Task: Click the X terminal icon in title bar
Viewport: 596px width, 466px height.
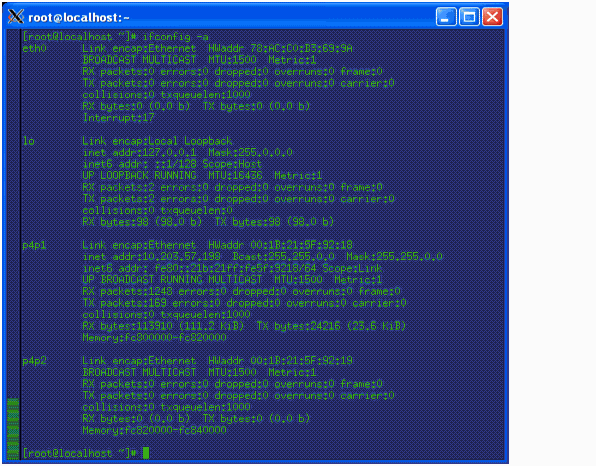Action: [16, 16]
